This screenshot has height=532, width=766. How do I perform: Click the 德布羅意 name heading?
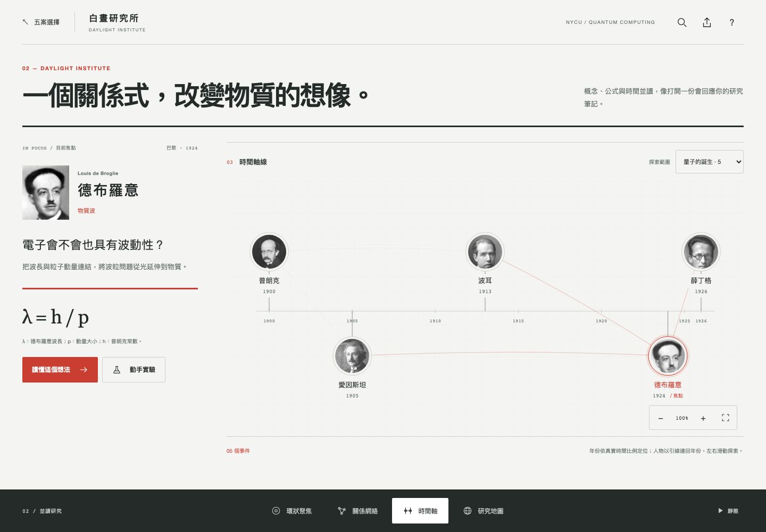click(108, 190)
